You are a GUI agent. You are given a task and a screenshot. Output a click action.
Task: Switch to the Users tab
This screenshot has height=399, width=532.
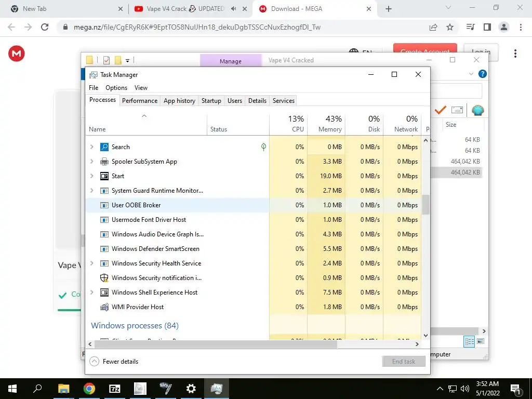click(x=235, y=101)
